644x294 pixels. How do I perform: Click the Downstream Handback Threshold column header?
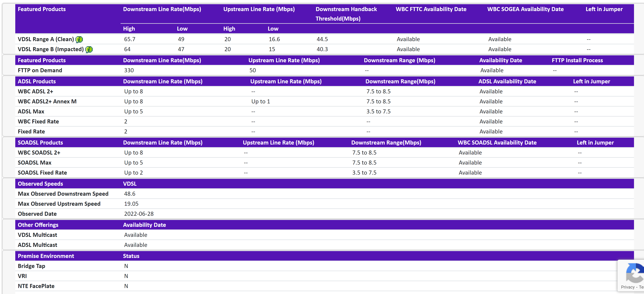(x=346, y=14)
